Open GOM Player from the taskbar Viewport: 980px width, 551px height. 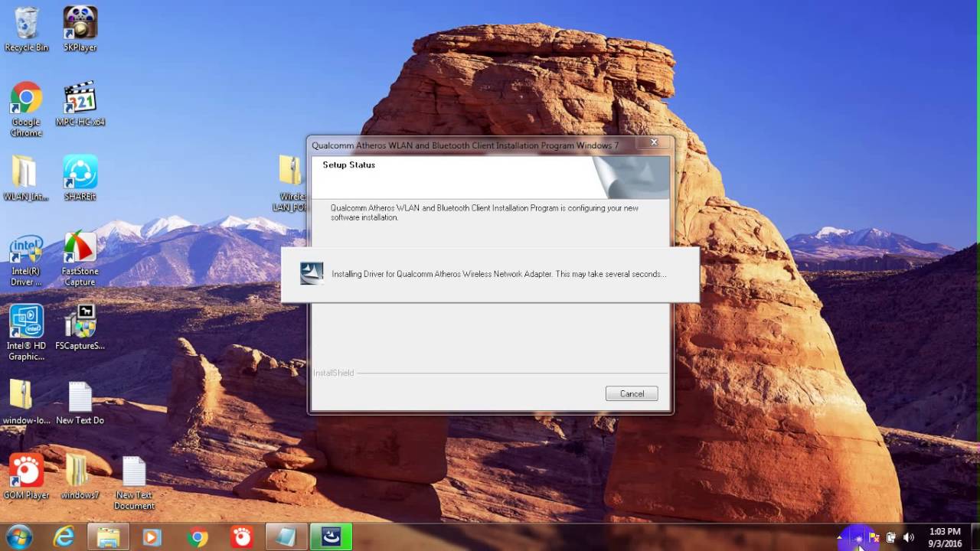pyautogui.click(x=242, y=537)
